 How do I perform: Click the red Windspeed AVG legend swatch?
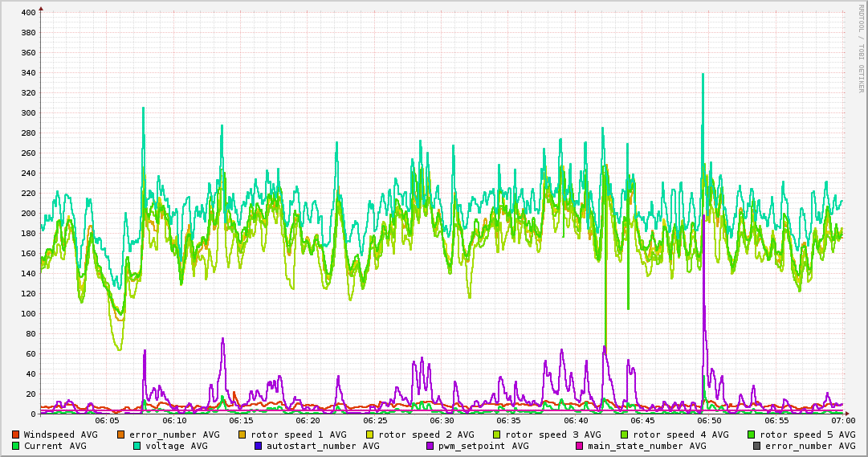coord(15,435)
